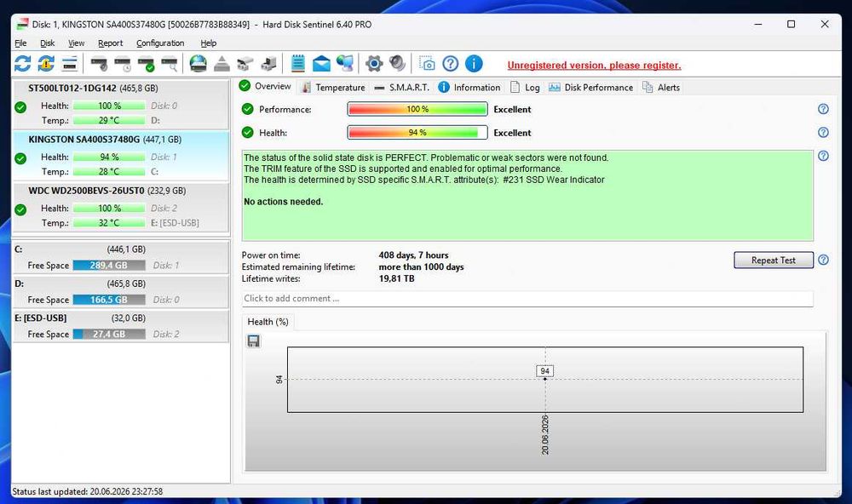This screenshot has height=504, width=852.
Task: Click the blue envelope send-mail icon
Action: (x=321, y=64)
